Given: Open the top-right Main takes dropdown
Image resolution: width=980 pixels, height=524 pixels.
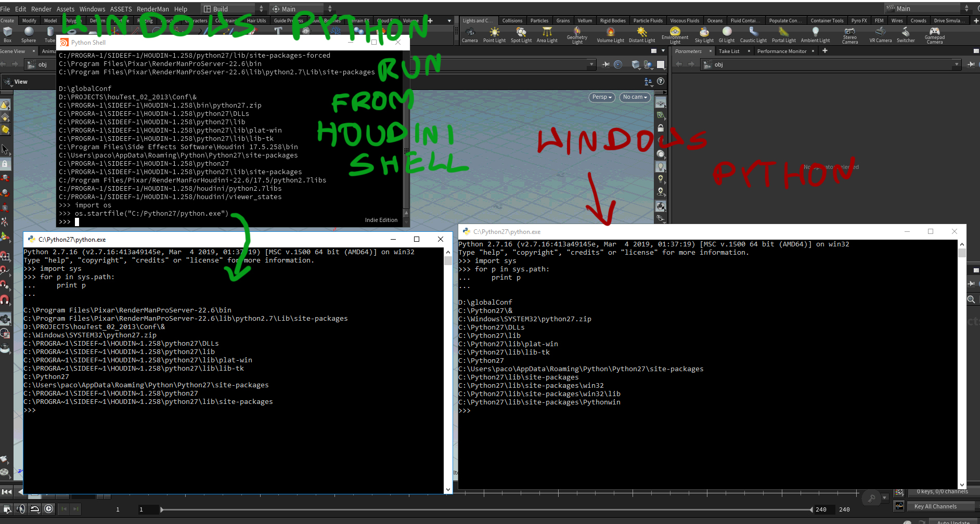Looking at the screenshot, I should [x=928, y=8].
